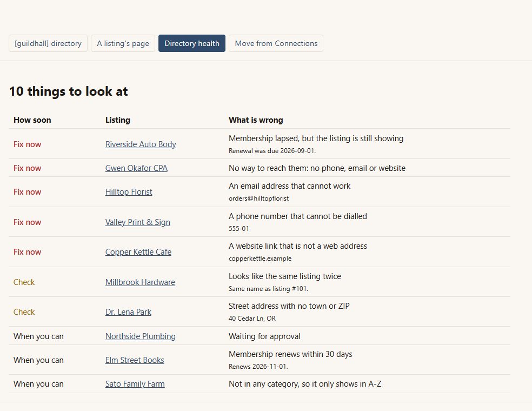Click 'No way to reach them' description

[317, 168]
